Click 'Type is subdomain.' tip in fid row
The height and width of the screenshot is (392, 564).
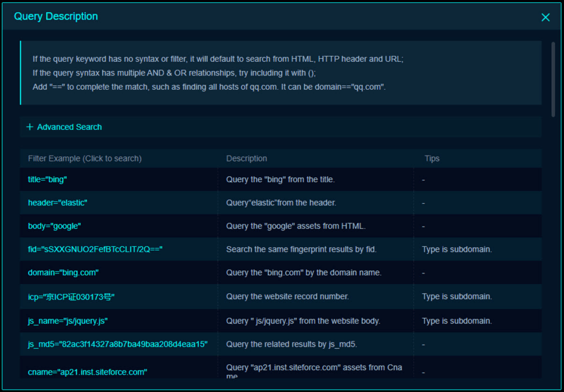coord(457,249)
